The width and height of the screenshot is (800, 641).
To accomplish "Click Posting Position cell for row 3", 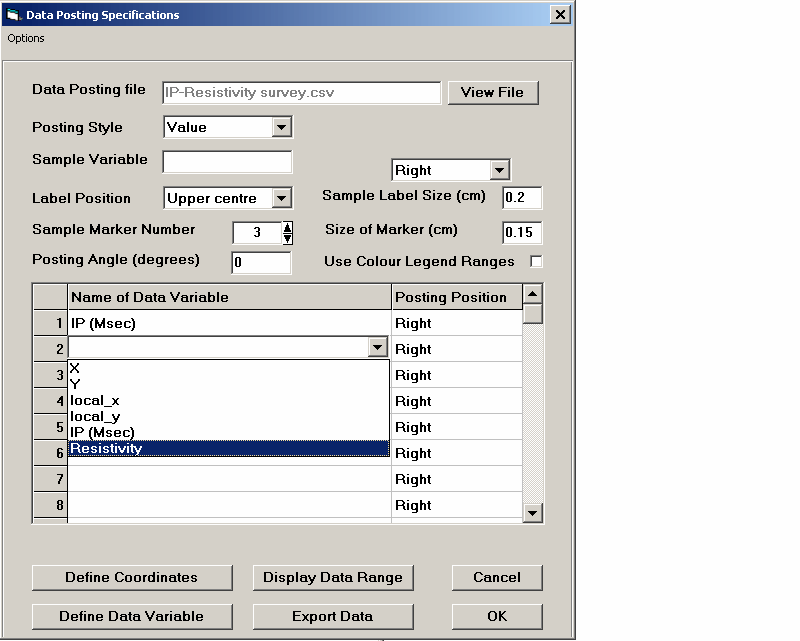I will pyautogui.click(x=457, y=375).
